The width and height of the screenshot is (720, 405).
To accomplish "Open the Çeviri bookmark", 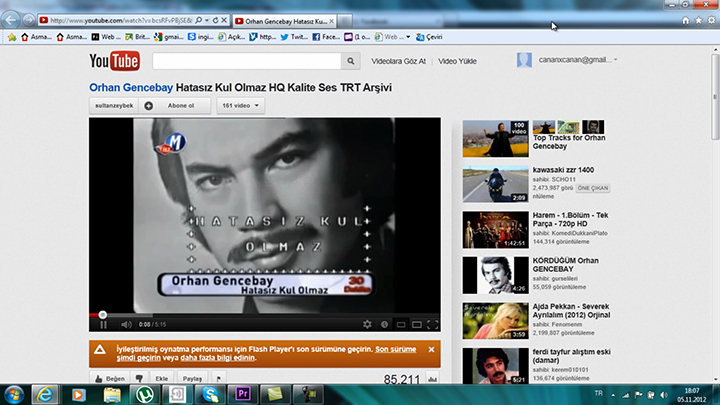I will (x=429, y=37).
